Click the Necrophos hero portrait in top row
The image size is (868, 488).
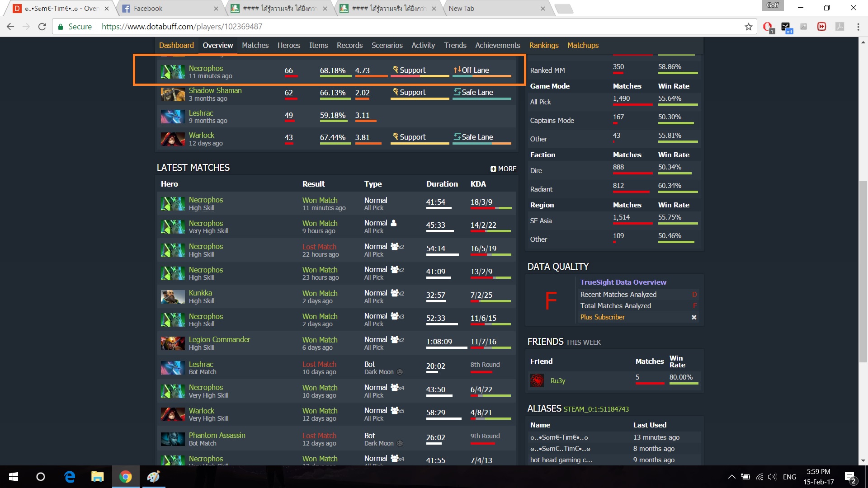pos(173,72)
